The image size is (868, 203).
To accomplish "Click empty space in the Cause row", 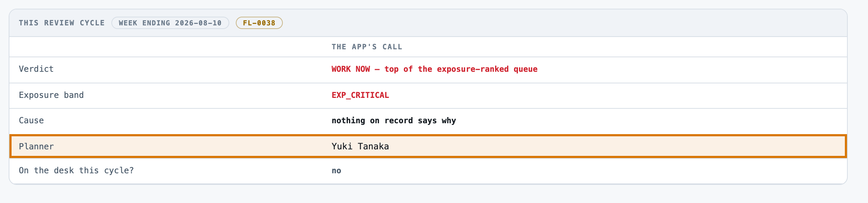I will point(651,121).
